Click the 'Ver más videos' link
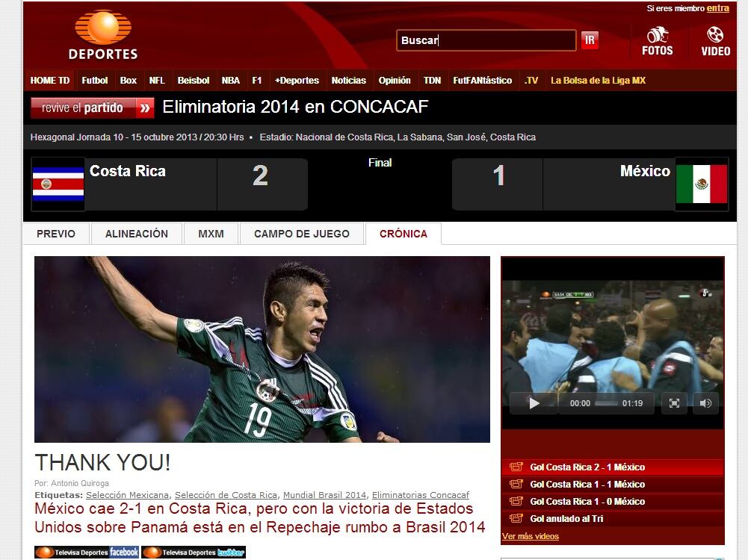This screenshot has height=560, width=748. click(531, 536)
